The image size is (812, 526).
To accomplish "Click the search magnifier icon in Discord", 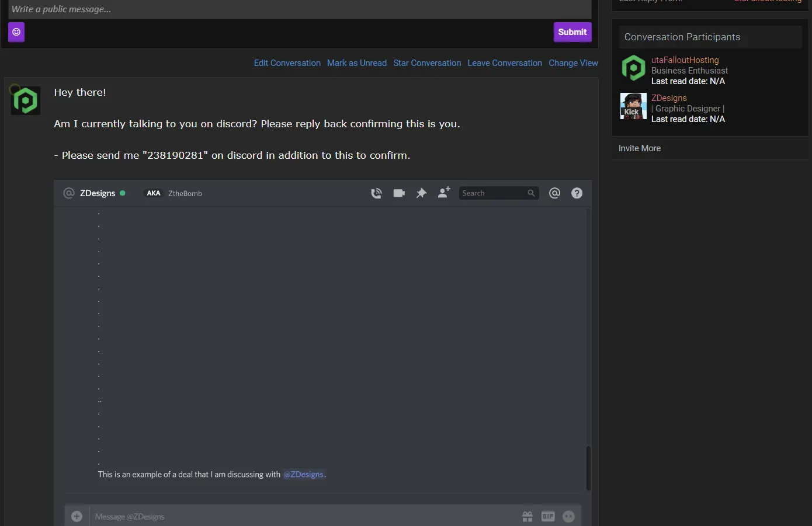I will [x=531, y=193].
